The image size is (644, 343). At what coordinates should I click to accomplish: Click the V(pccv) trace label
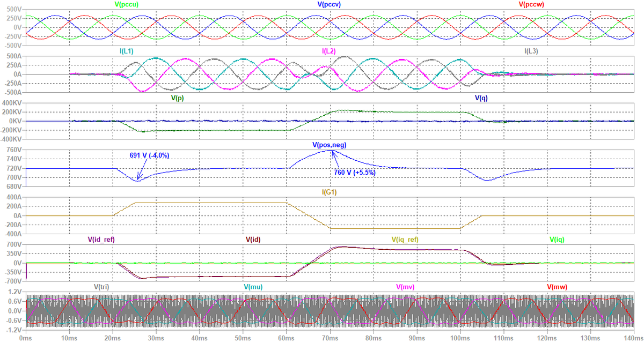click(330, 4)
